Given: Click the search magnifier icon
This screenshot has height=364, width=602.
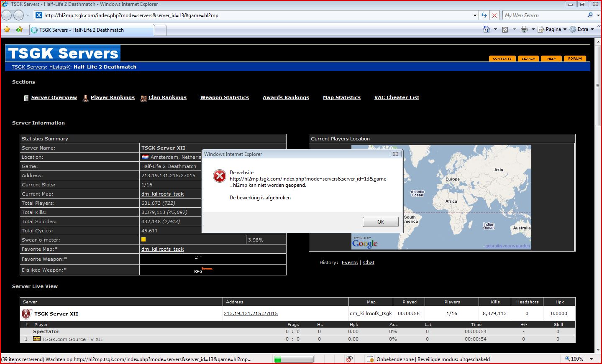Looking at the screenshot, I should click(x=590, y=15).
